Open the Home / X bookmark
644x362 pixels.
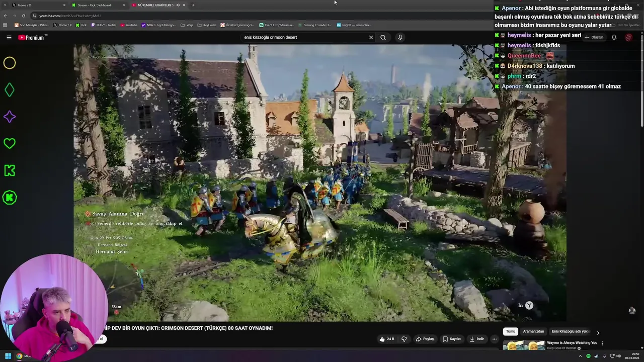[62, 25]
